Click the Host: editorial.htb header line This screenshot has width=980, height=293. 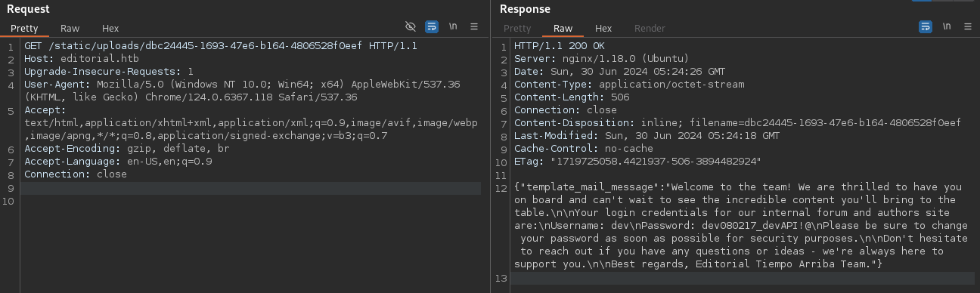[72, 59]
